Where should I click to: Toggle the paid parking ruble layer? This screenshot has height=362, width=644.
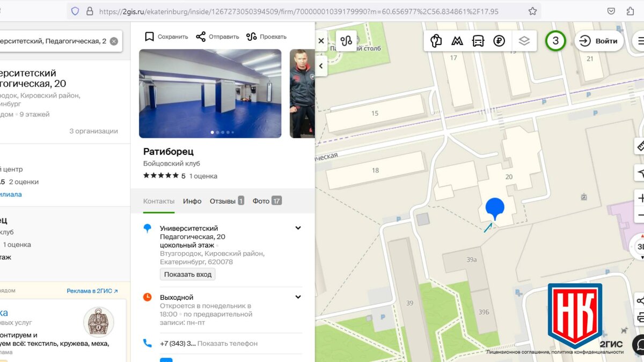[x=499, y=41]
